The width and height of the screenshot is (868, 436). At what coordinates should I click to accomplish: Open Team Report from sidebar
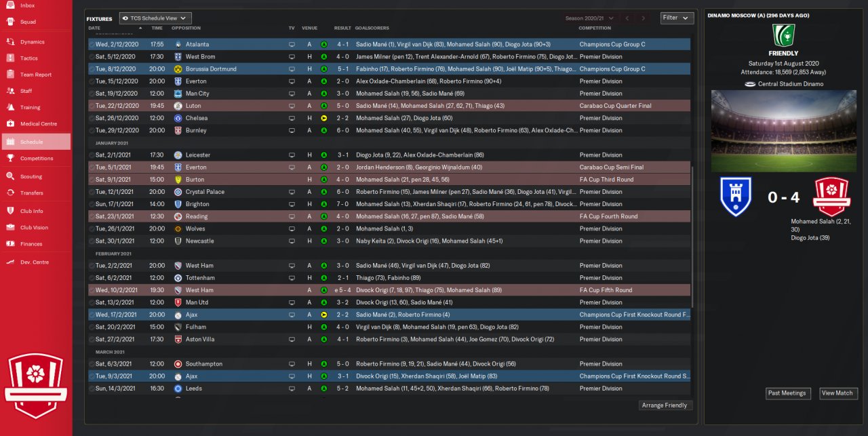click(35, 75)
